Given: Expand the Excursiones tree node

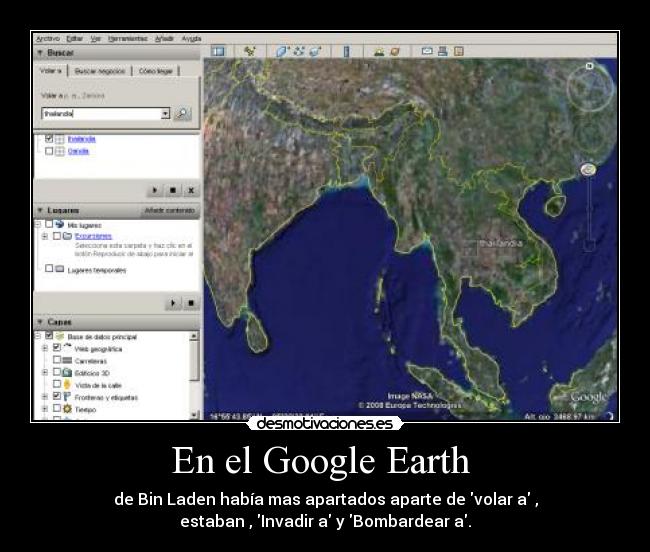Looking at the screenshot, I should [x=45, y=236].
